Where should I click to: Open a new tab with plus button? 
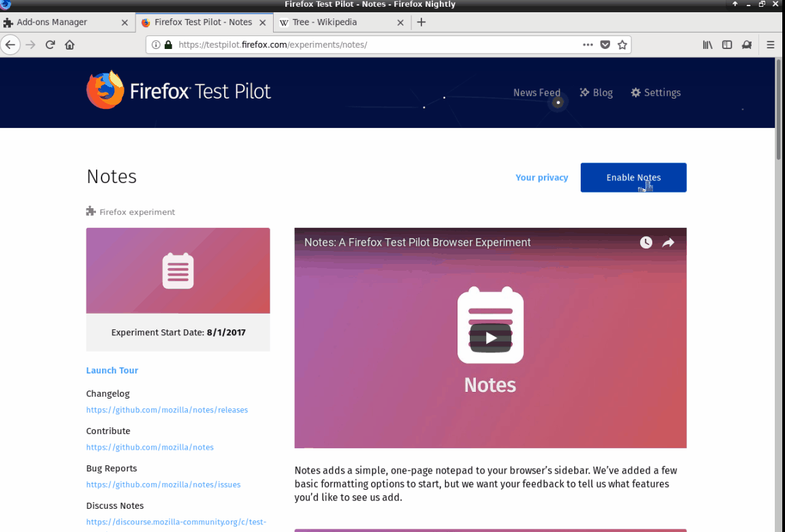421,22
